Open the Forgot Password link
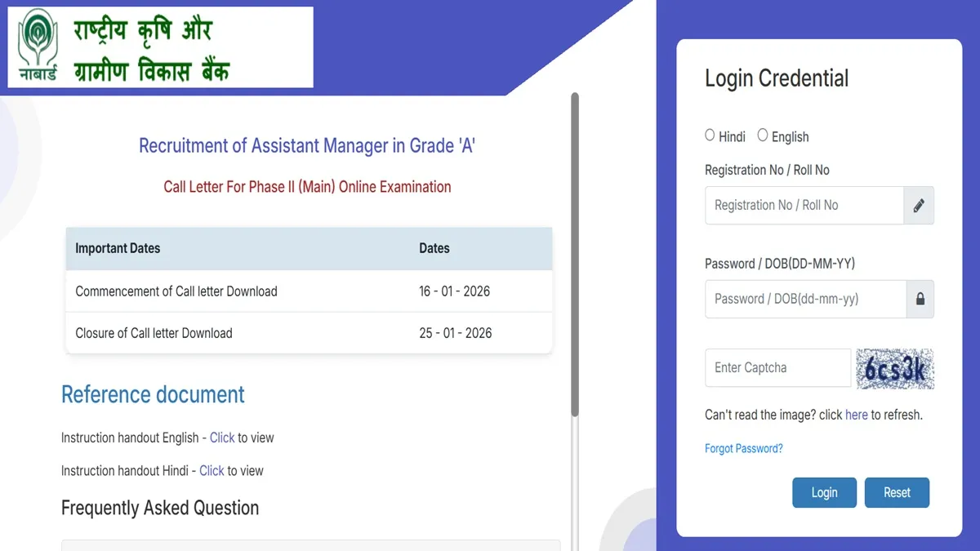This screenshot has width=980, height=551. click(x=743, y=448)
